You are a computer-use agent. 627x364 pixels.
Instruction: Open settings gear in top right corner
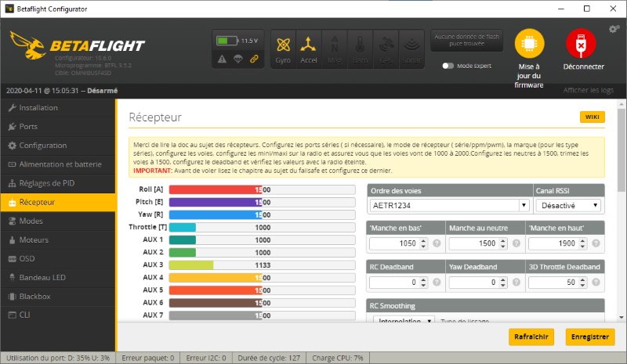(x=614, y=29)
